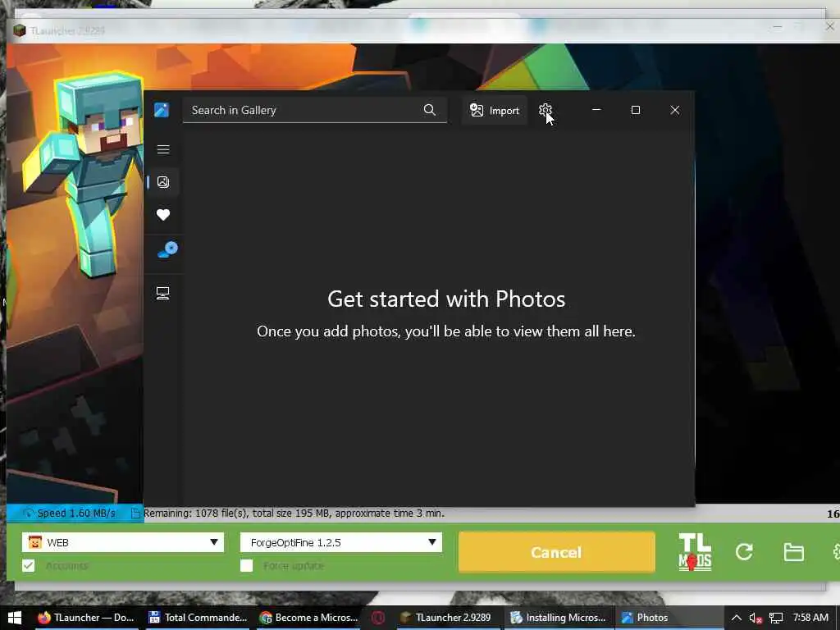Switch to Total Commander taskbar item
This screenshot has height=630, width=840.
click(198, 618)
